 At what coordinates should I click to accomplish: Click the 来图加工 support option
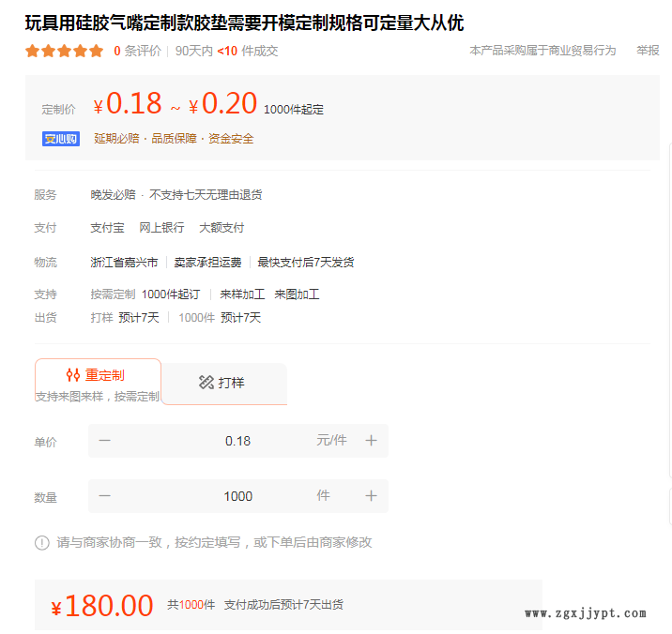pos(297,294)
